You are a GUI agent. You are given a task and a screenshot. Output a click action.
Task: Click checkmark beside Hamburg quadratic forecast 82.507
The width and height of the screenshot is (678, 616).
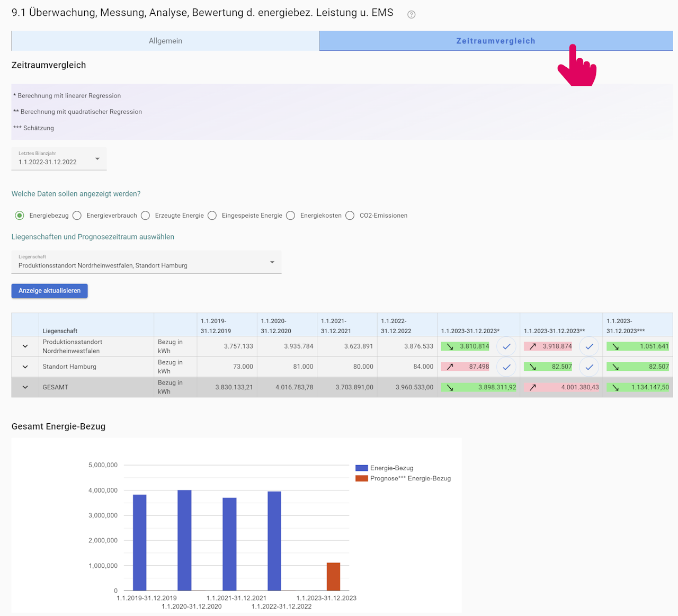coord(589,367)
